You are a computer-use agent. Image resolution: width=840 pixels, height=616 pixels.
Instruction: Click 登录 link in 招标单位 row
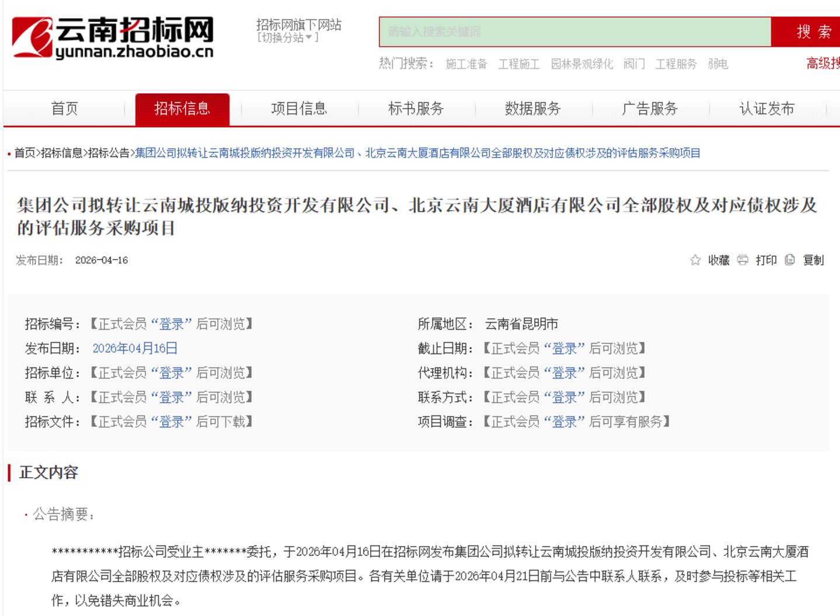(x=172, y=373)
